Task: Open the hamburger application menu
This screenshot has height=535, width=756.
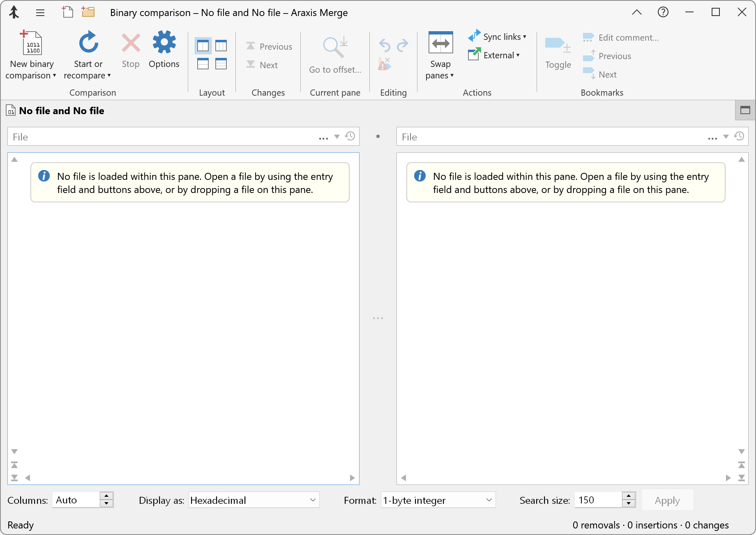Action: coord(40,12)
